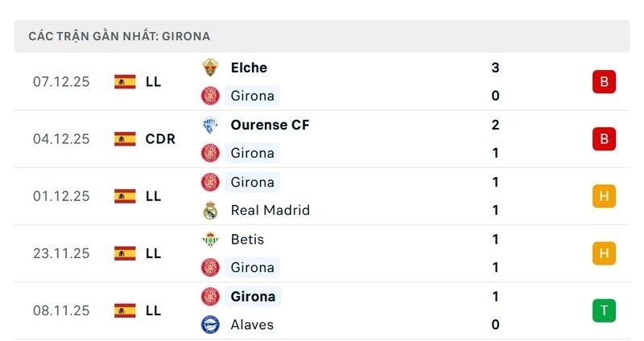644x341 pixels.
Task: Click red B badge for Ourense match
Action: (x=604, y=139)
